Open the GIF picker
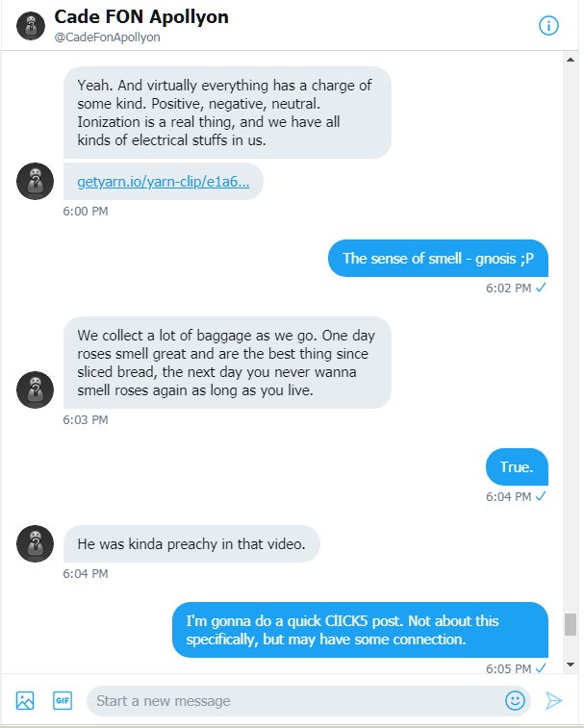Screen dimensions: 584x728 [x=63, y=700]
